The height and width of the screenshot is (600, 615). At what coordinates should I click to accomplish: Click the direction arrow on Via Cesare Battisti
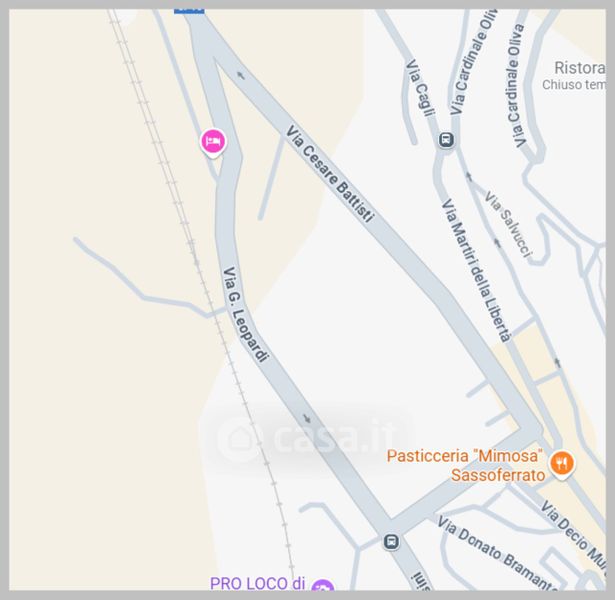240,75
